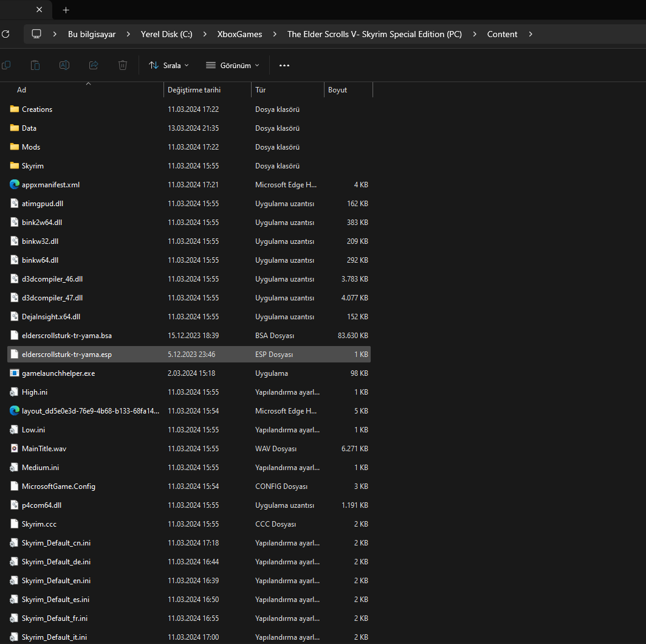Open the Görünüm view dropdown
Image resolution: width=646 pixels, height=644 pixels.
(x=233, y=65)
